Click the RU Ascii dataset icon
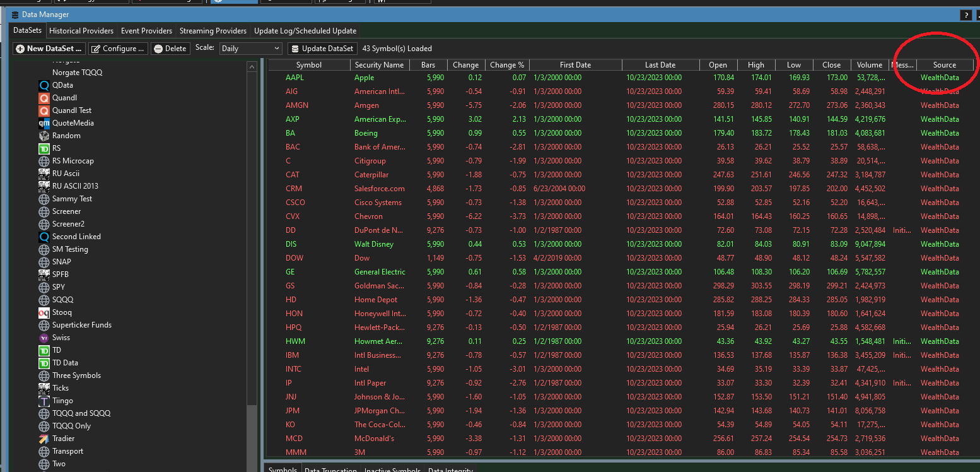The image size is (980, 472). click(x=44, y=174)
